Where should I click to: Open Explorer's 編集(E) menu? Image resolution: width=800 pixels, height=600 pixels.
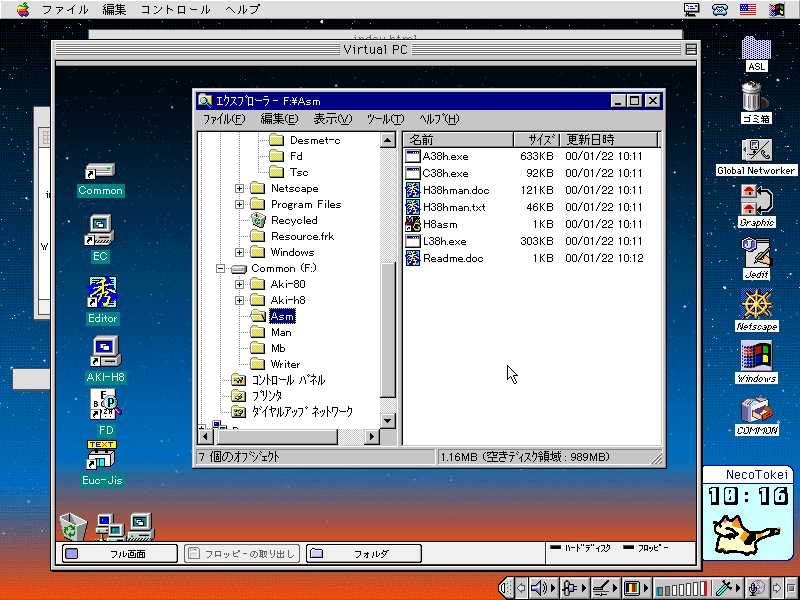coord(279,119)
